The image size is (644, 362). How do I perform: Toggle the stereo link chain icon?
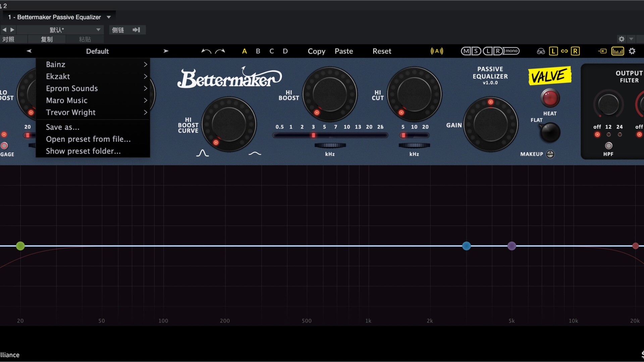[564, 51]
